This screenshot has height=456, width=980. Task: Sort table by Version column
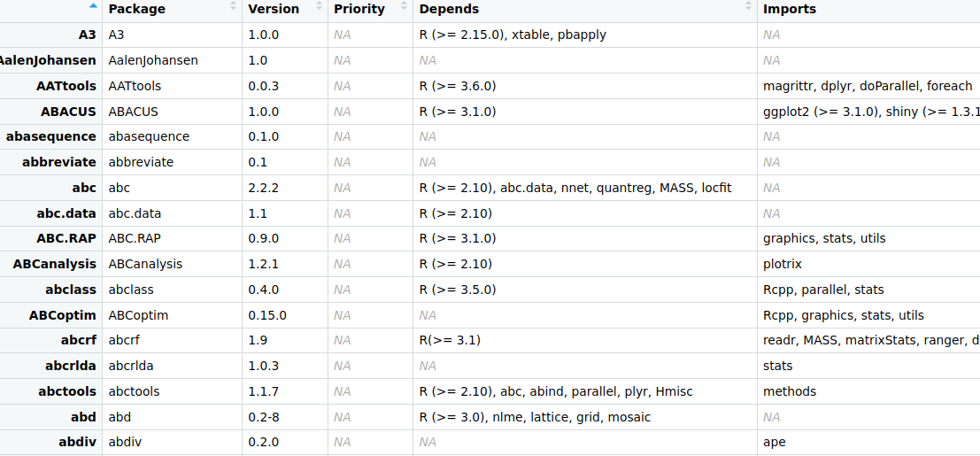285,10
